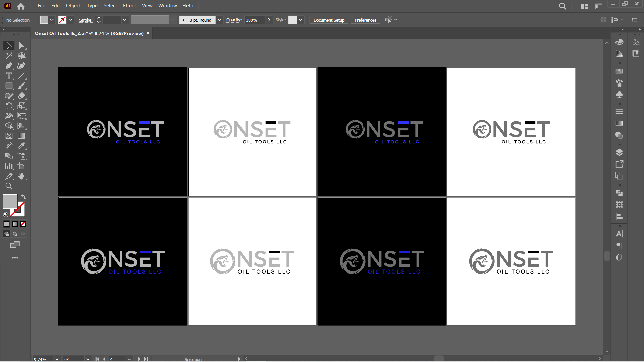The image size is (644, 362).
Task: Select the Paintbrush tool
Action: tap(22, 86)
